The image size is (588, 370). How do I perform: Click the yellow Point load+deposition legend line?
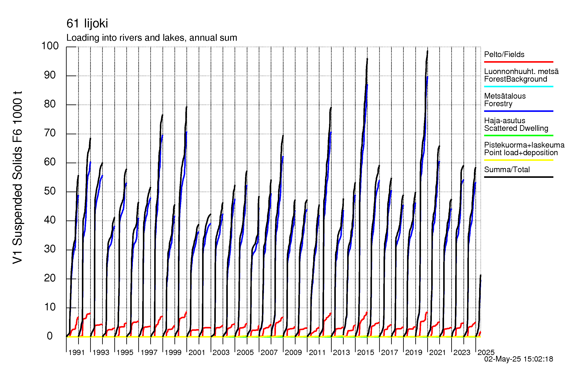click(x=518, y=160)
